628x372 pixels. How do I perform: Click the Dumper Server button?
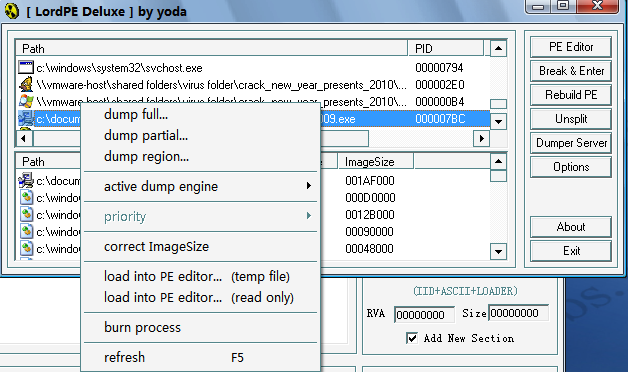point(571,143)
